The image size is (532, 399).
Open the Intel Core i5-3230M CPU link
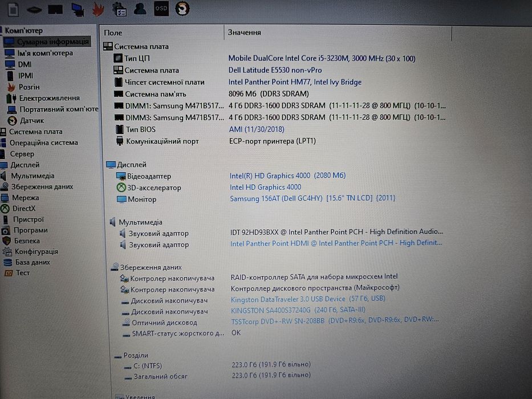[322, 58]
